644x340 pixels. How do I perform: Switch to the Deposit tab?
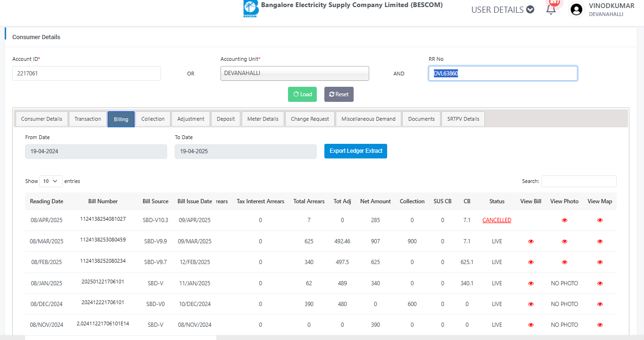coord(226,119)
